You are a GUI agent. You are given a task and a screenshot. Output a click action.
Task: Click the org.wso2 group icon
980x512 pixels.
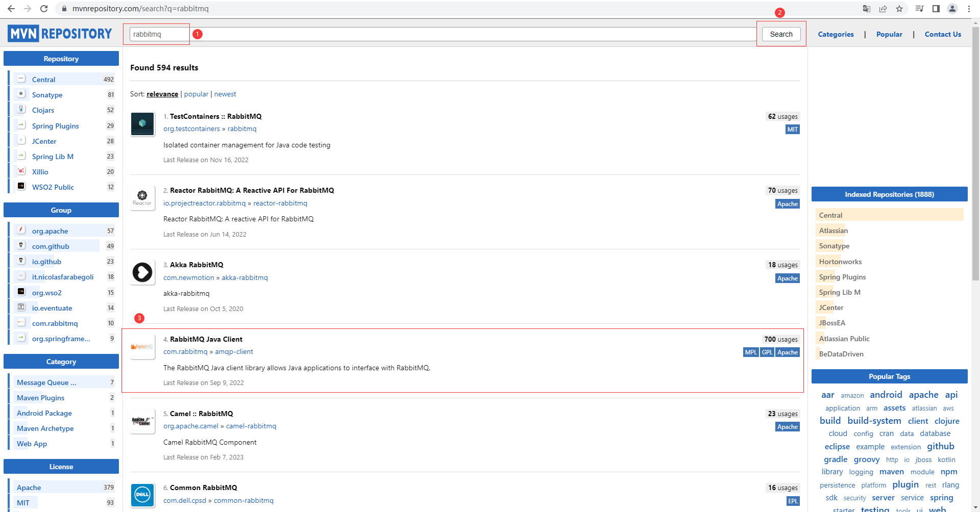[21, 292]
